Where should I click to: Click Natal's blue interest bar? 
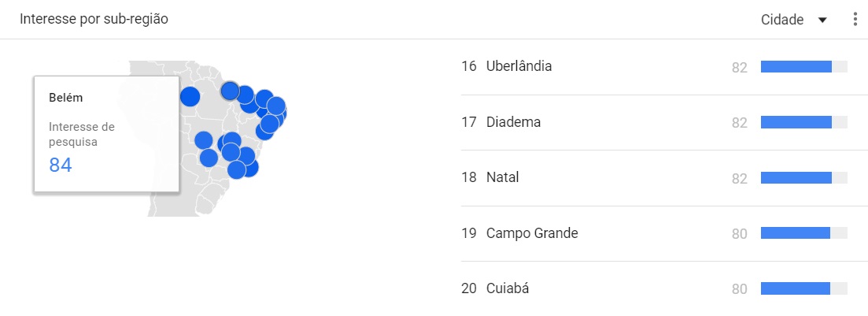(796, 178)
